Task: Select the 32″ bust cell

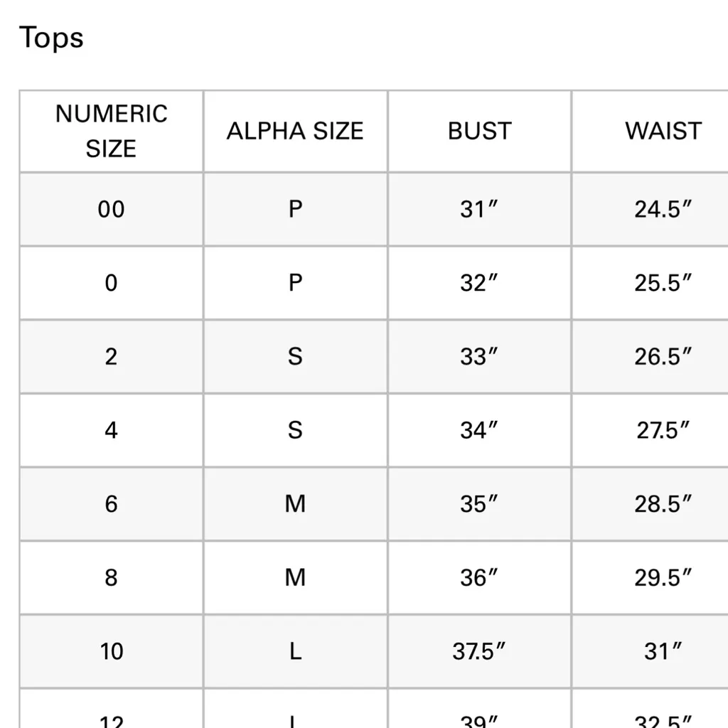Action: point(479,283)
